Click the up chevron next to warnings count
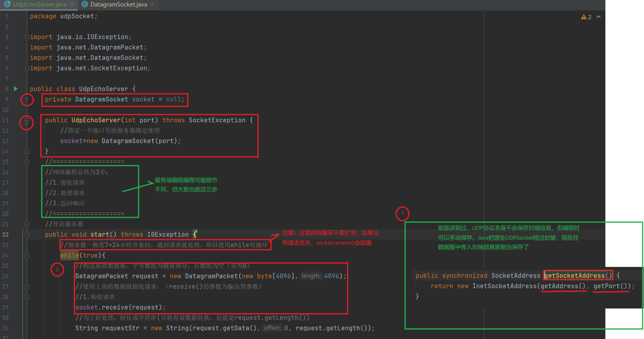The width and height of the screenshot is (644, 339). (598, 17)
